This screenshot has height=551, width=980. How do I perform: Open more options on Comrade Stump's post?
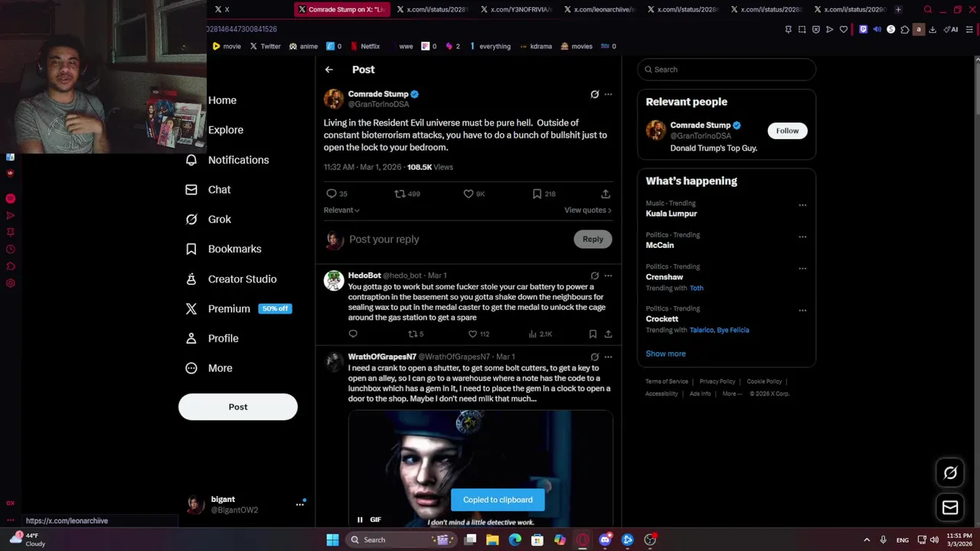coord(608,94)
